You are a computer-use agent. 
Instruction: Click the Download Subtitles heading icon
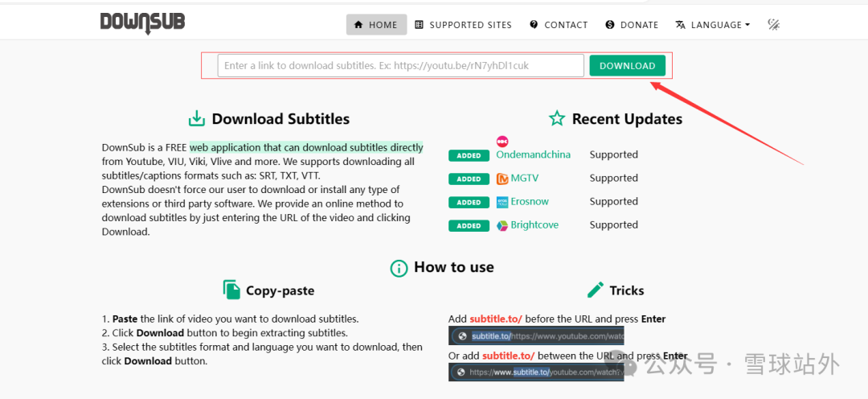(196, 119)
